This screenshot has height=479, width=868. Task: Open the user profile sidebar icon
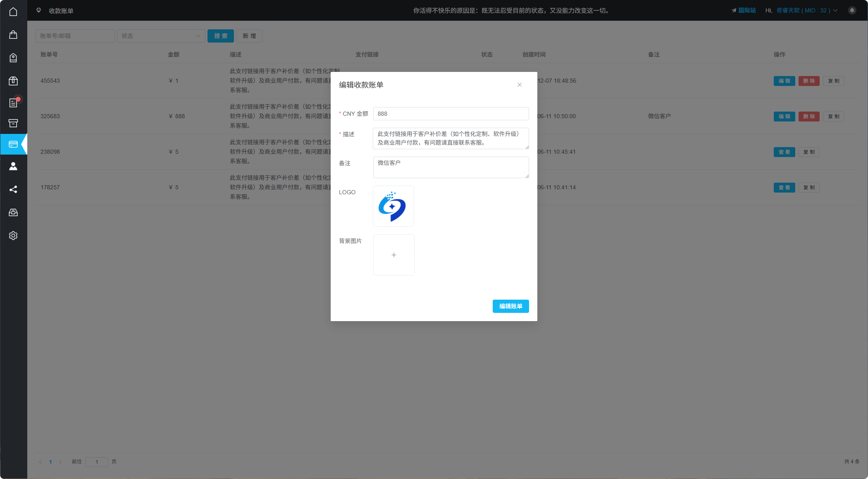coord(13,166)
